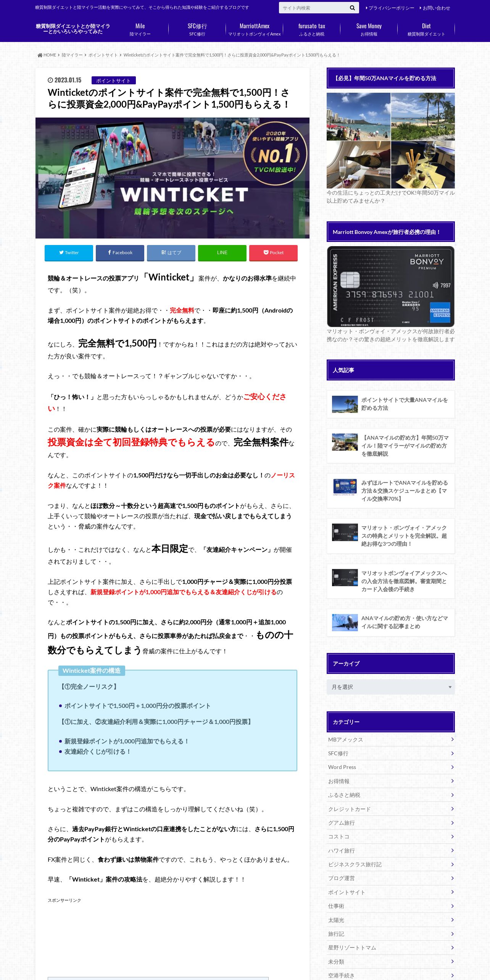490x980 pixels.
Task: Open the グアム旅行 category
Action: (391, 823)
